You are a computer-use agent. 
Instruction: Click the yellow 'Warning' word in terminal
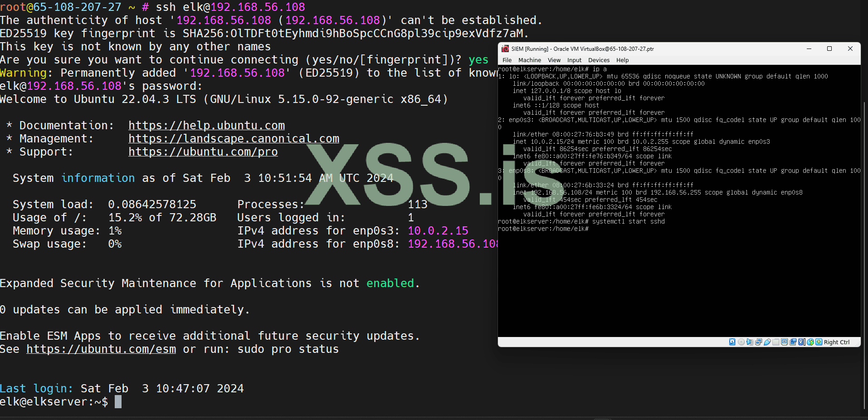[x=24, y=73]
